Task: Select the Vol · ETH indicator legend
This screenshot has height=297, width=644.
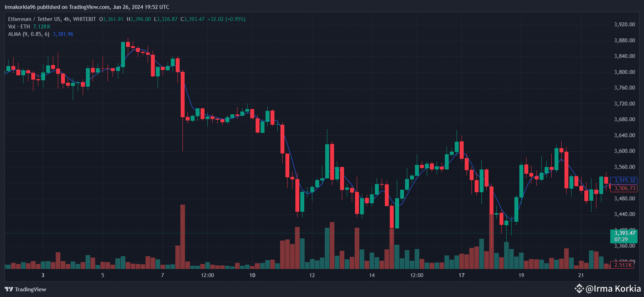Action: [19, 27]
